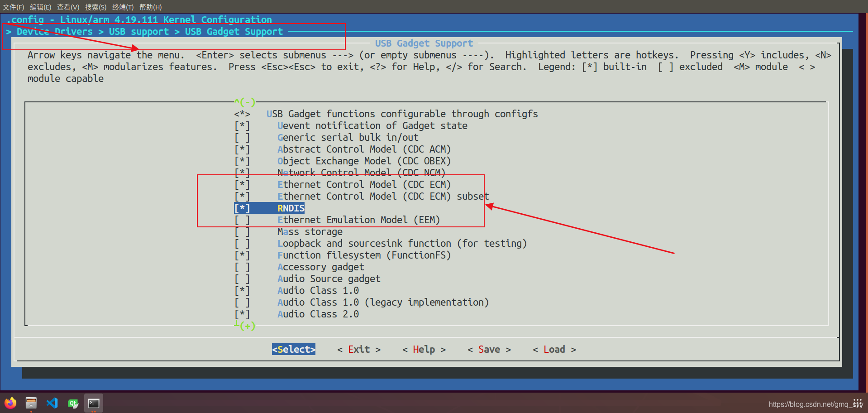Click the 'USB Gadget Support' dialog title
868x413 pixels.
point(424,43)
